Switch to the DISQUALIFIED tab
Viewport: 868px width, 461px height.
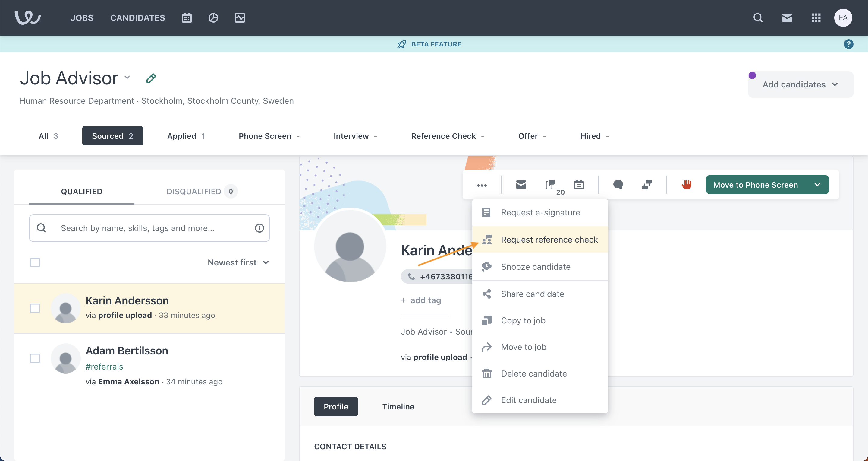coord(202,192)
